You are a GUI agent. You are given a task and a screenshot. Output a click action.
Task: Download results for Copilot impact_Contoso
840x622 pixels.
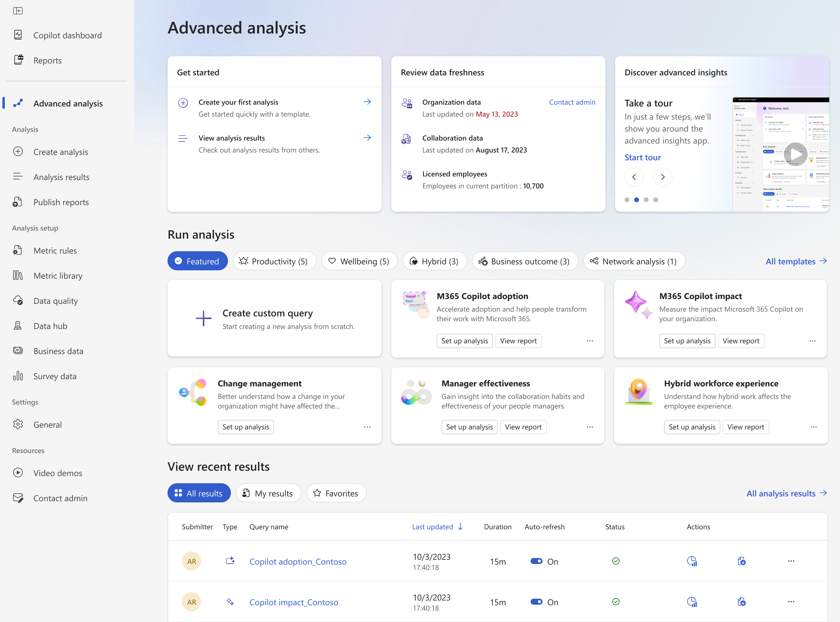click(x=742, y=602)
